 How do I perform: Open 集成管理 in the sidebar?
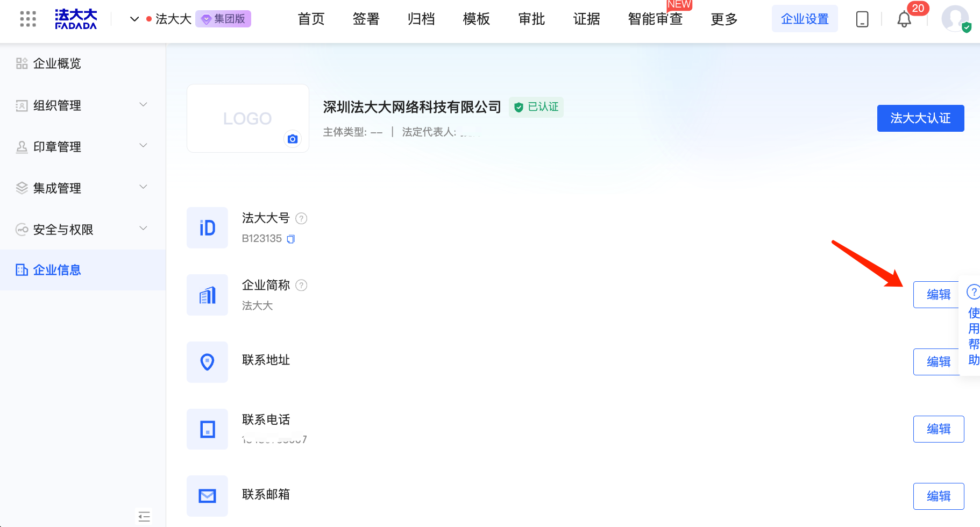coord(57,188)
